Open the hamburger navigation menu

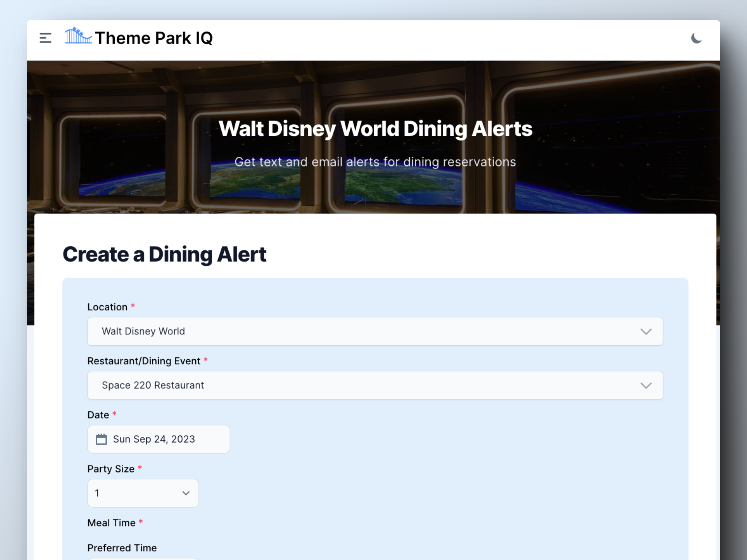46,38
